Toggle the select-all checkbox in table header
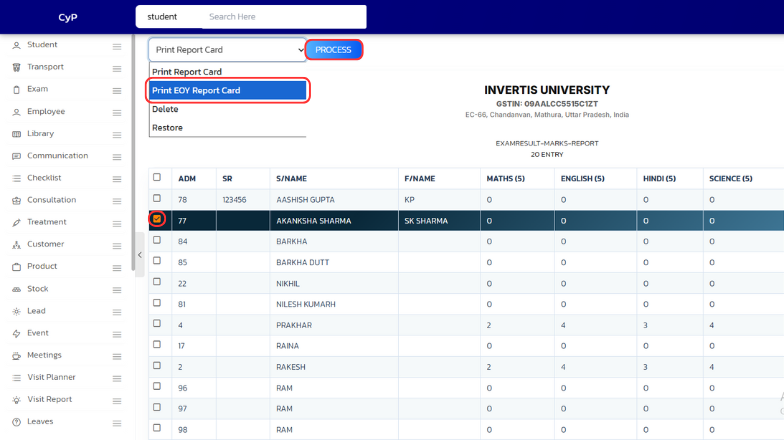 (157, 178)
